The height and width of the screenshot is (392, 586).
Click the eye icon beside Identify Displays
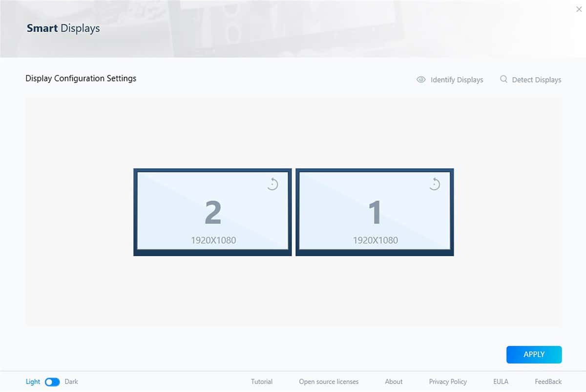[421, 80]
